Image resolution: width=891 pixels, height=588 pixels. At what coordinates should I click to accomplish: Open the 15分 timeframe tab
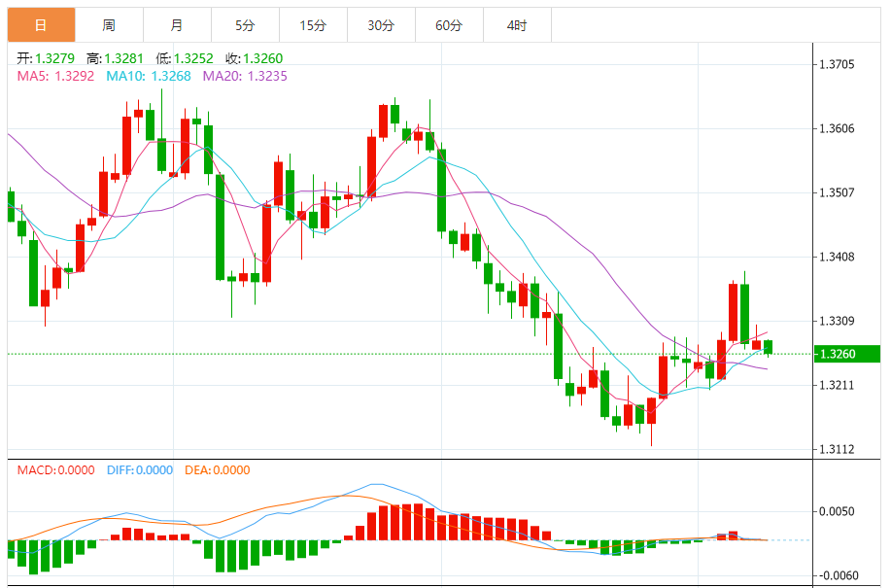(313, 25)
